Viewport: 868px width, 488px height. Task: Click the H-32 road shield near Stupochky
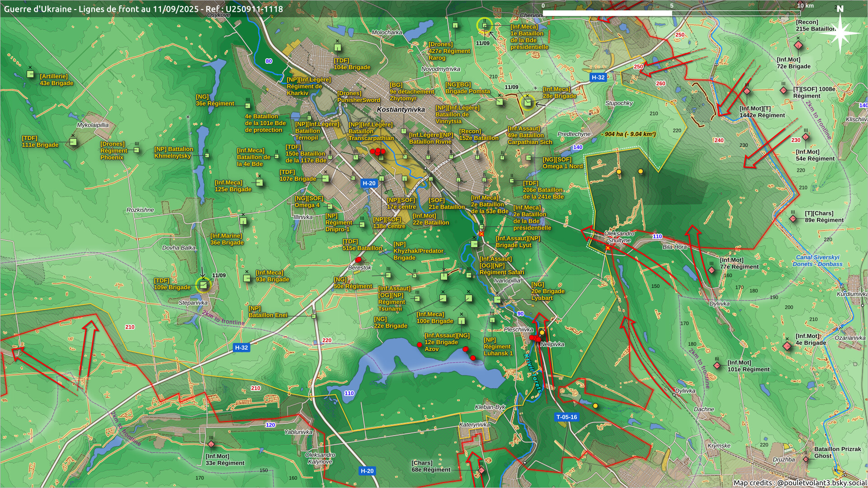(598, 77)
